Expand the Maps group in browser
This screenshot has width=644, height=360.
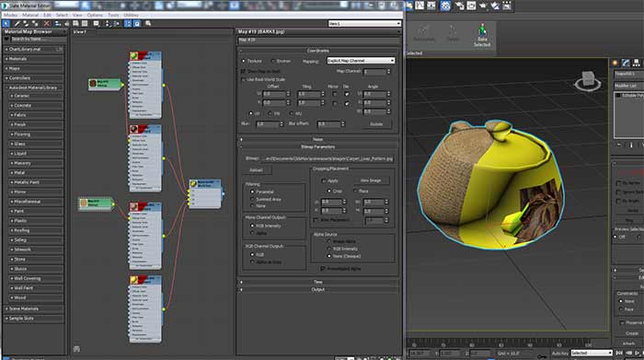click(34, 68)
